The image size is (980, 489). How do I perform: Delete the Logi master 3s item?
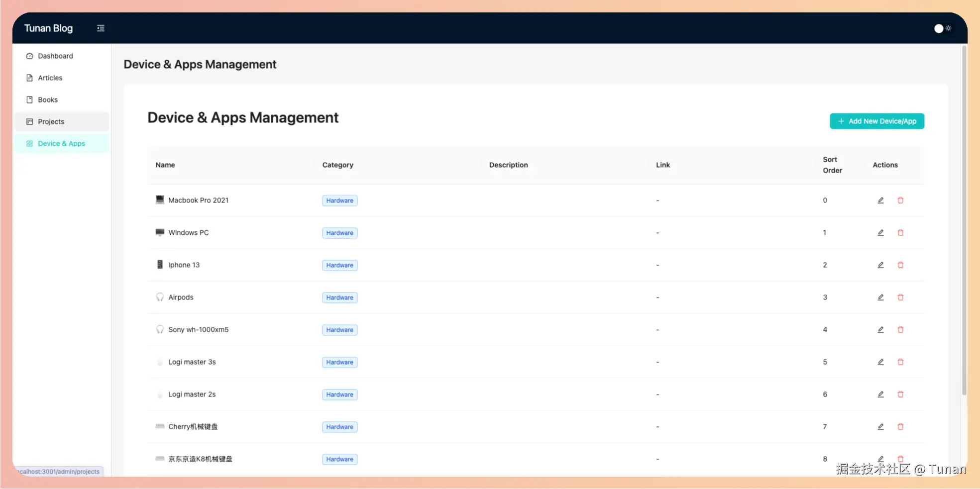900,362
